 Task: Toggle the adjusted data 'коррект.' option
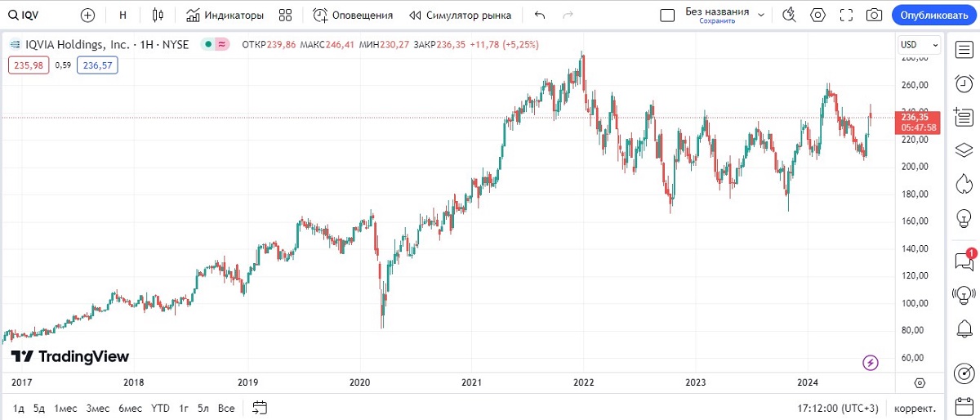(915, 407)
